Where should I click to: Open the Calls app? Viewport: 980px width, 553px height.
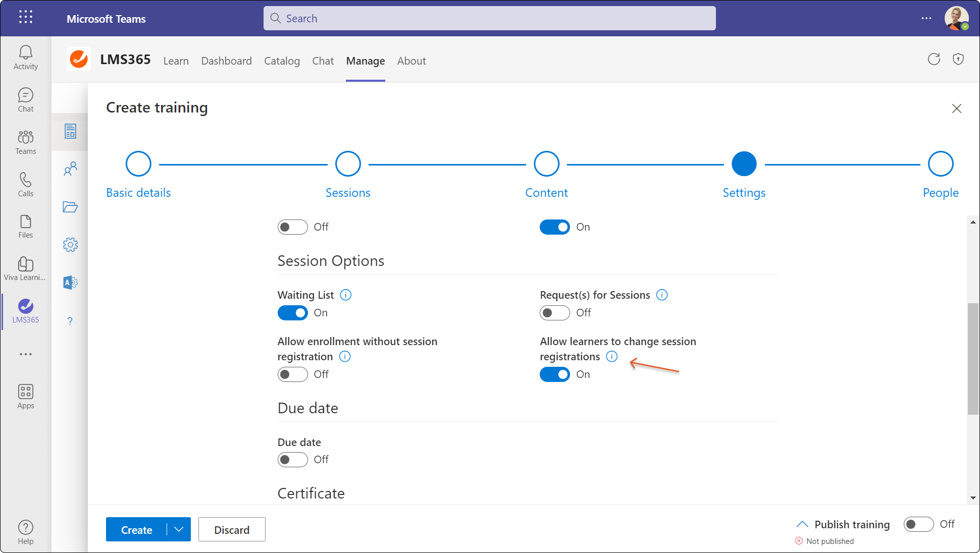point(26,185)
